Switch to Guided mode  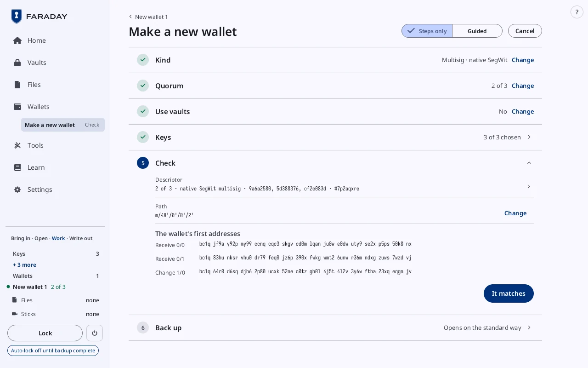(477, 31)
